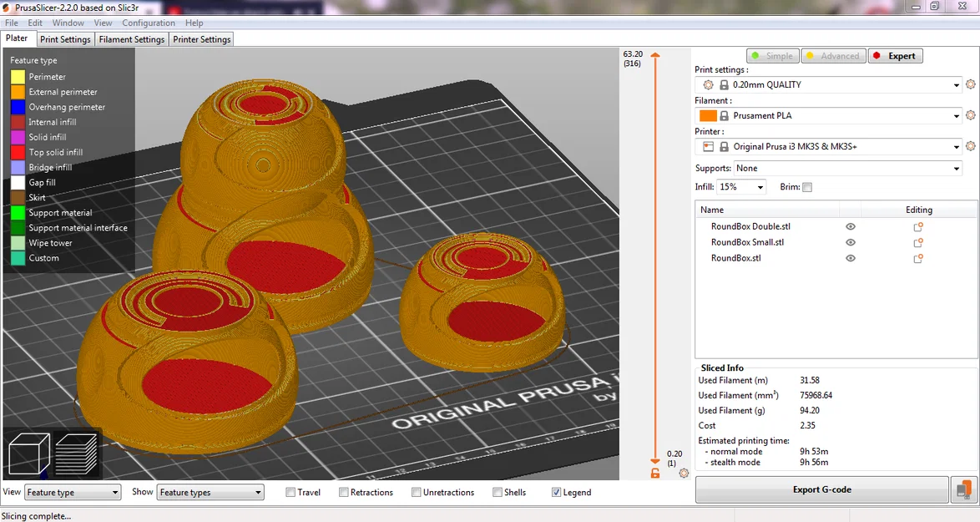The width and height of the screenshot is (980, 522).
Task: Switch to Printer Settings tab
Action: pyautogui.click(x=202, y=38)
